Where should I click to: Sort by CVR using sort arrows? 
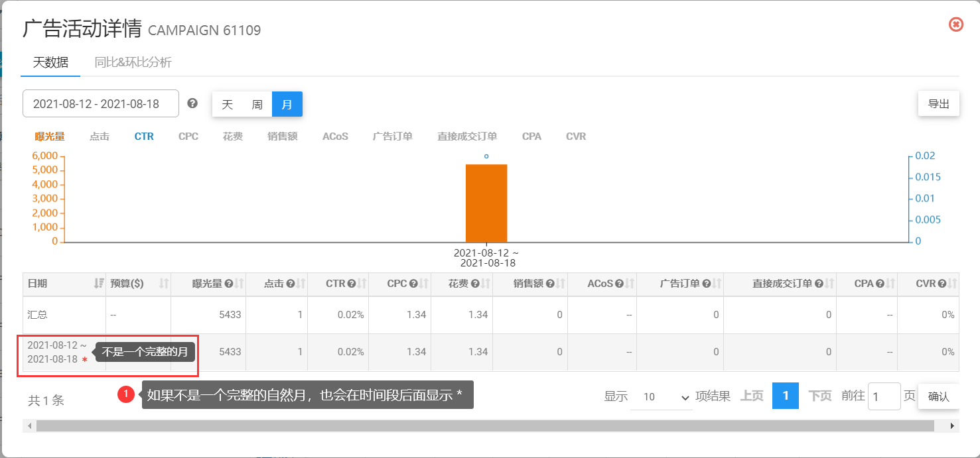pyautogui.click(x=951, y=284)
